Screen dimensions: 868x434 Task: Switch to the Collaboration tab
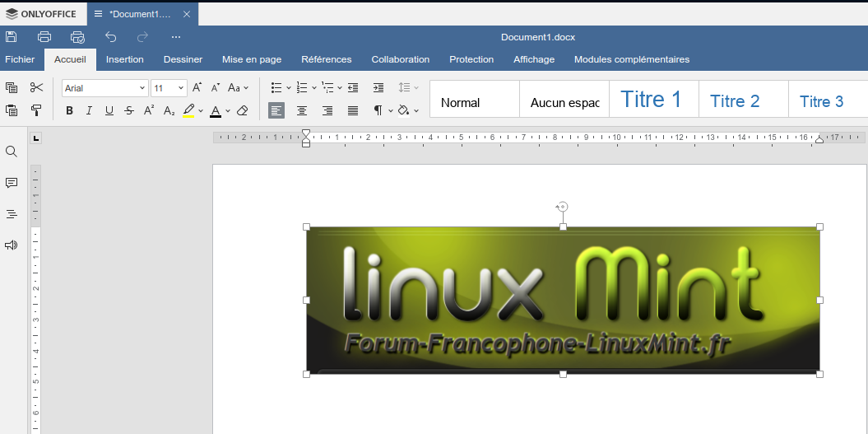tap(400, 59)
